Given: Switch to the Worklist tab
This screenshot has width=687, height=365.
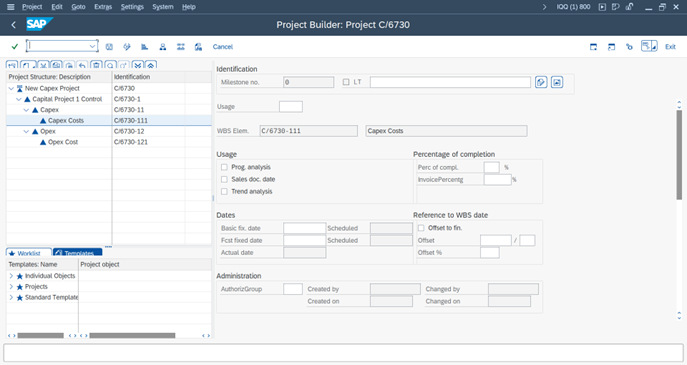Looking at the screenshot, I should tap(29, 252).
